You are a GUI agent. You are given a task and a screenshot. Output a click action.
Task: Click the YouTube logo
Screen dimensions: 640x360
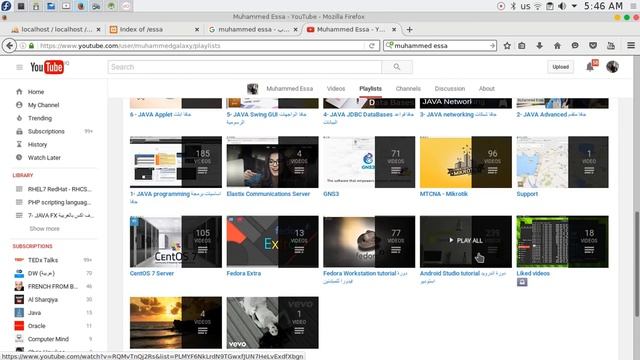(47, 67)
